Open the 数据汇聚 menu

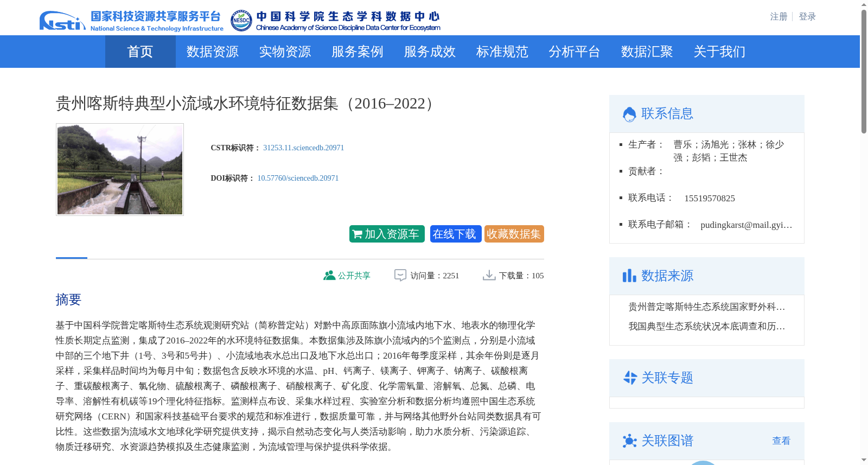[647, 52]
